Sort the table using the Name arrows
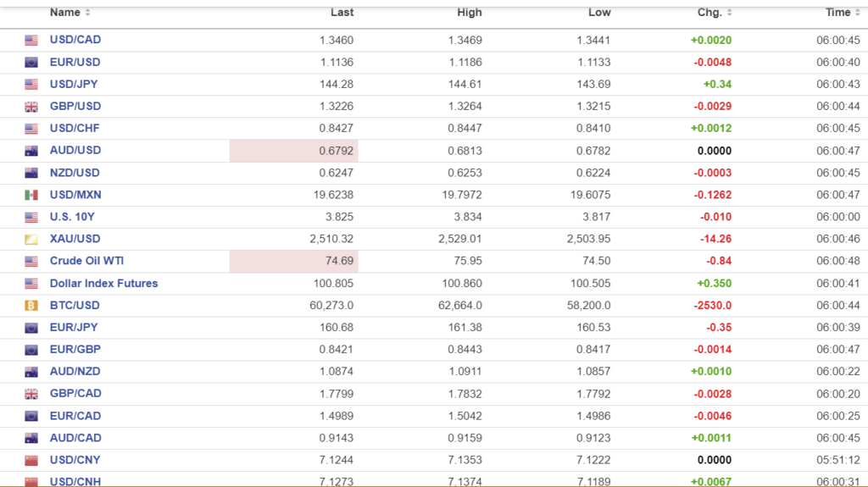The height and width of the screenshot is (487, 868). [88, 13]
